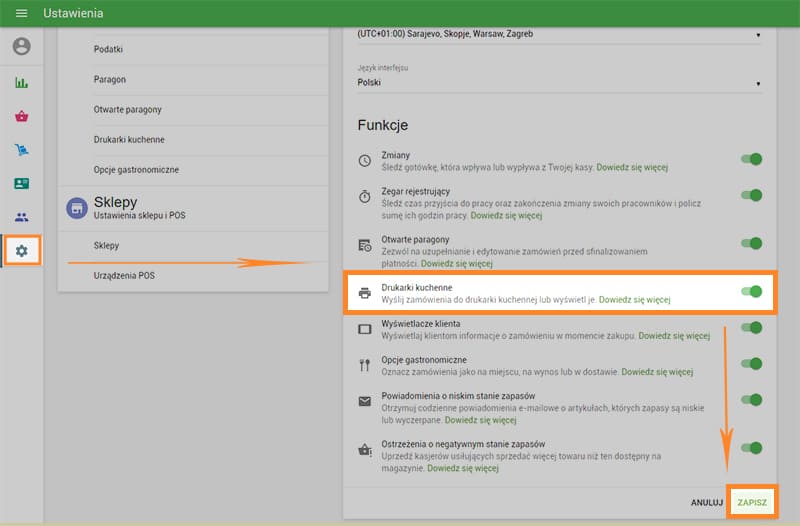This screenshot has width=800, height=526.
Task: Click the user account icon in sidebar
Action: point(22,47)
